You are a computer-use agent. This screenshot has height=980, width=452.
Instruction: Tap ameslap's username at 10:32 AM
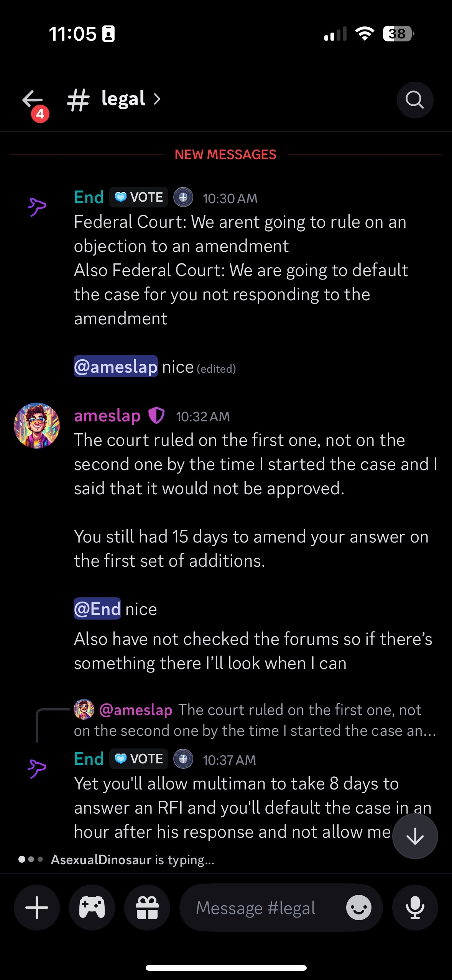107,416
